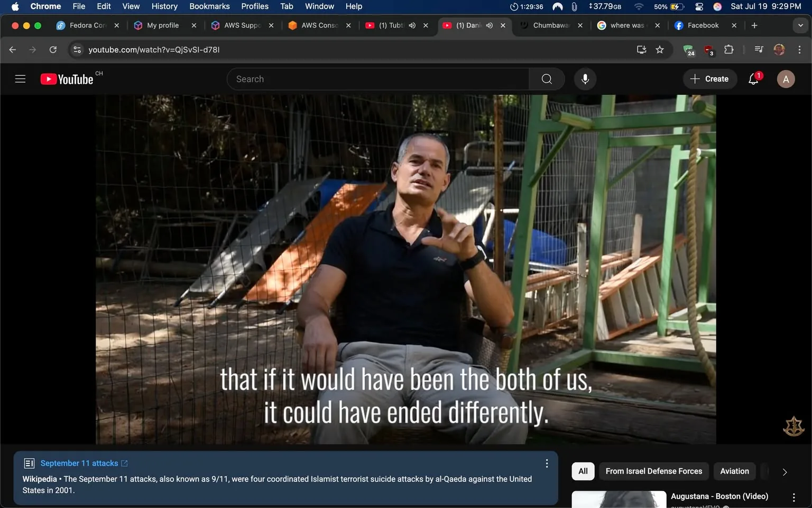Open the tab search dropdown arrow
Image resolution: width=812 pixels, height=508 pixels.
[799, 25]
